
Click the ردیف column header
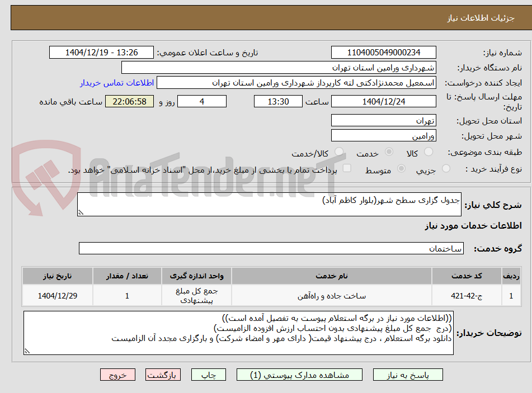point(511,276)
